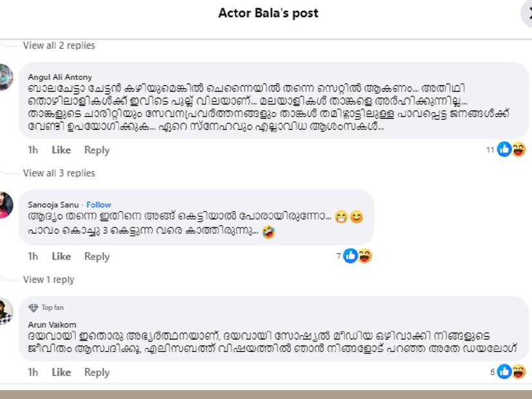The width and height of the screenshot is (532, 399).
Task: Click the haha emoji on Sanooja Sanu's comment
Action: point(365,256)
